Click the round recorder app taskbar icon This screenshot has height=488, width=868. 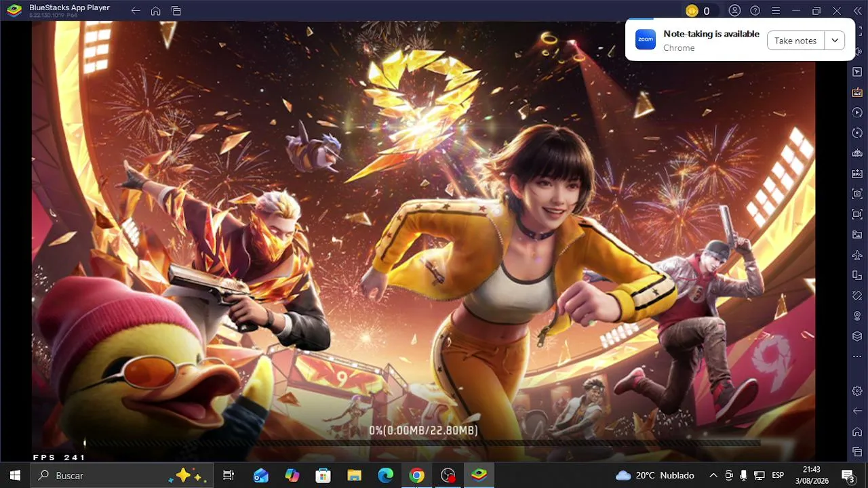click(448, 476)
